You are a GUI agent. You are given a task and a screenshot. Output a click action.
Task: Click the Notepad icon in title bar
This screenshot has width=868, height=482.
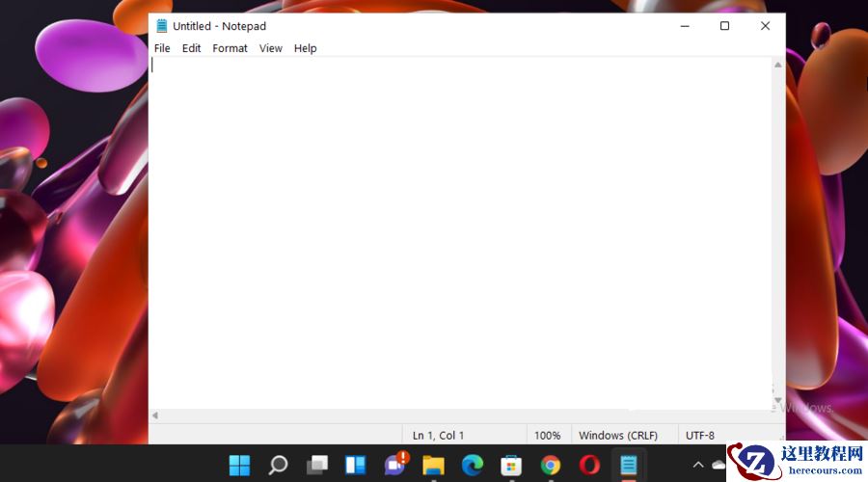162,25
